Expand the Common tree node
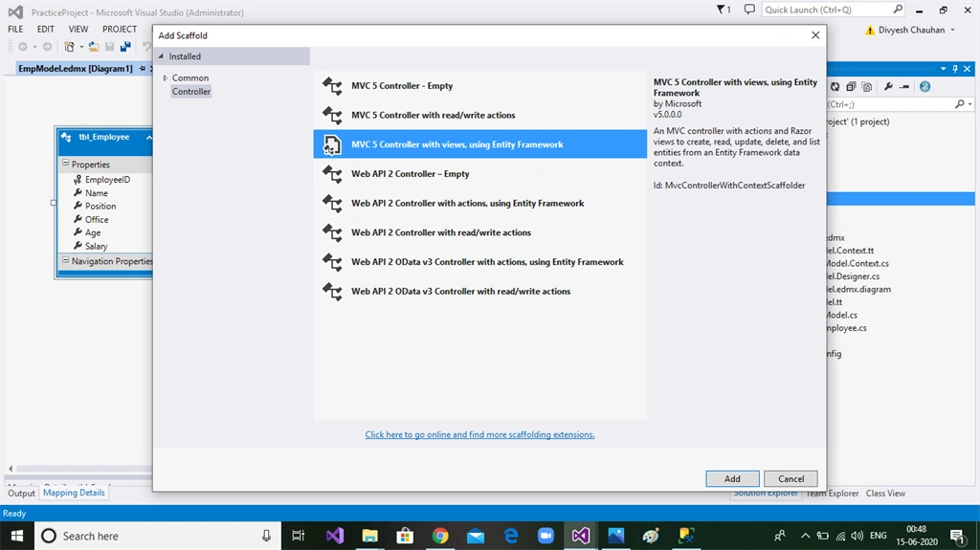Image resolution: width=980 pixels, height=550 pixels. (x=165, y=78)
